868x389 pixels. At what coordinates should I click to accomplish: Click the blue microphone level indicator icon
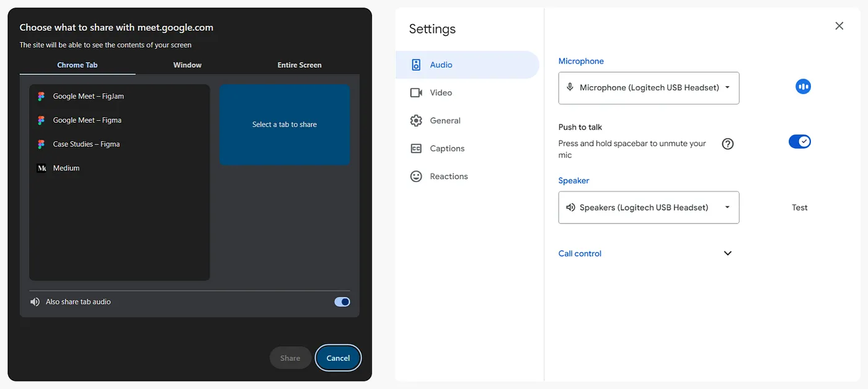tap(803, 86)
